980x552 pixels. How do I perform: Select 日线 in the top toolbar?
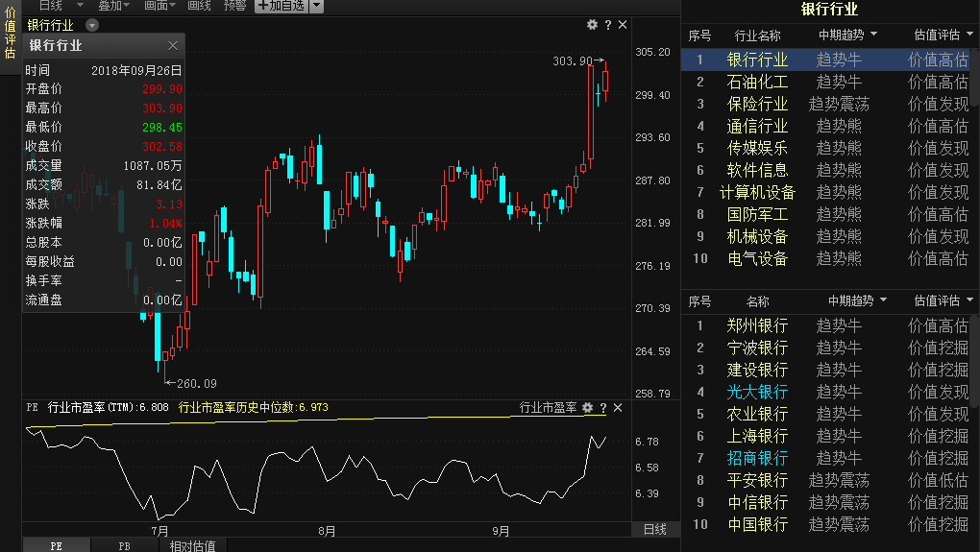click(50, 6)
